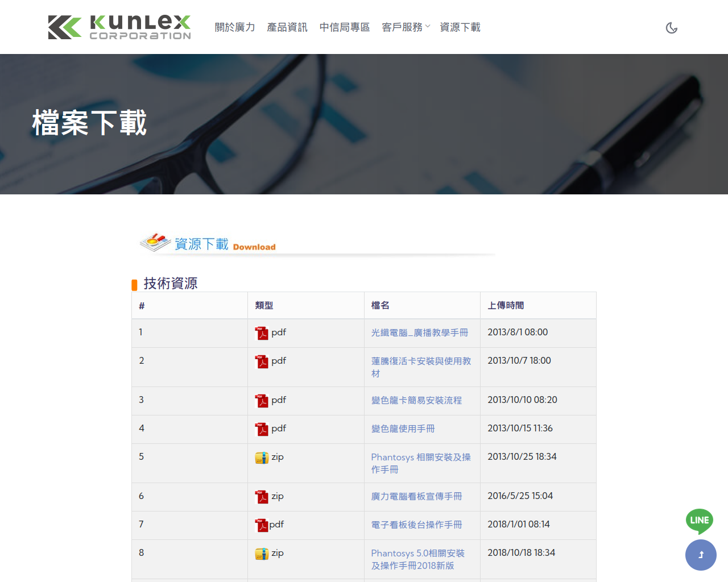Open the 中信局專區 menu item
728x582 pixels.
pos(345,27)
